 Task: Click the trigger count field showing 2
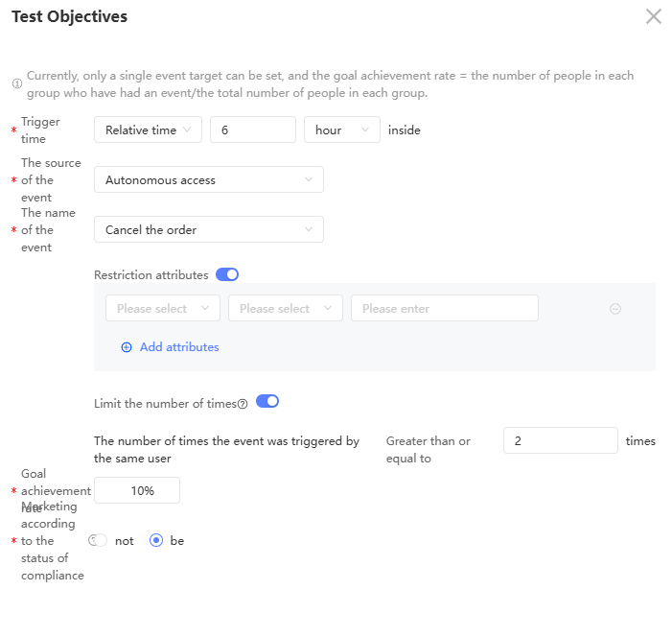(560, 441)
